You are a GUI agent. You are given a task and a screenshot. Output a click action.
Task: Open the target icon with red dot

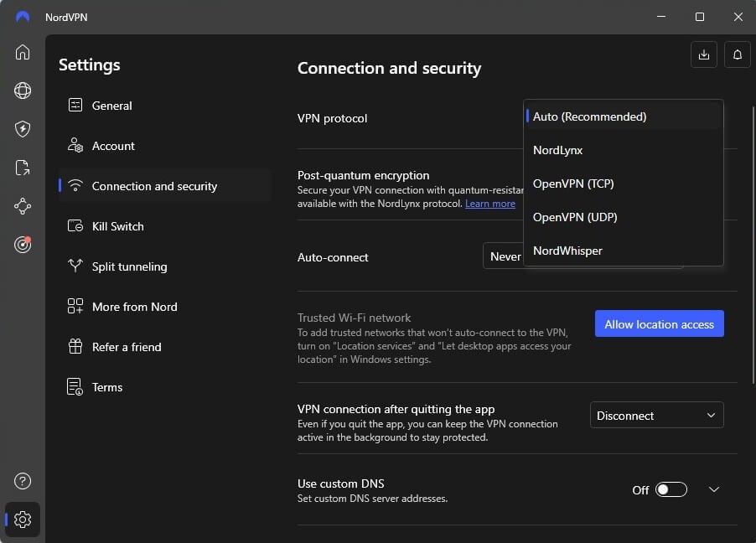(x=23, y=245)
